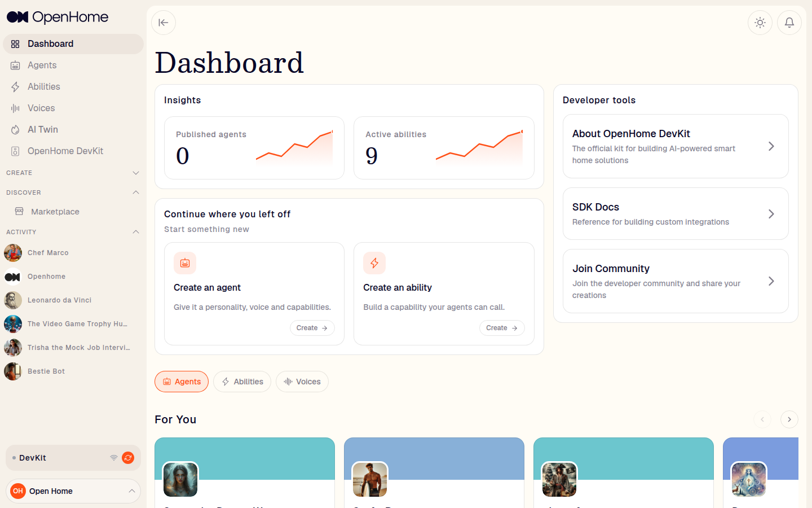Collapse the sidebar with the arrow button
Screen dimensions: 812x508
point(164,23)
